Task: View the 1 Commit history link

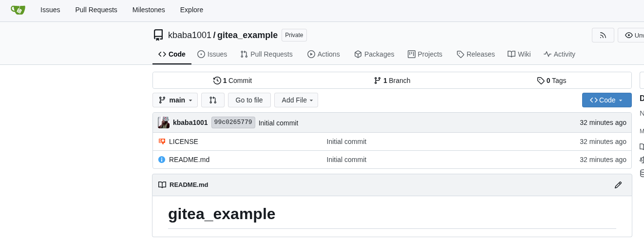Action: [x=233, y=81]
